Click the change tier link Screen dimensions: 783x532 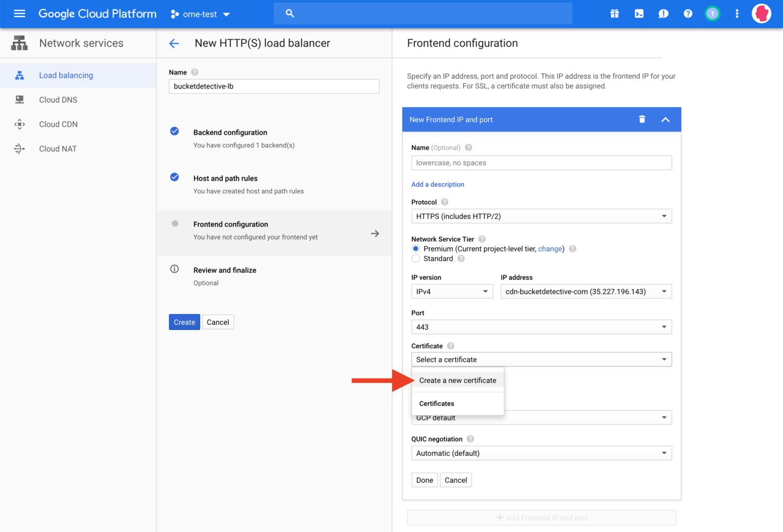click(x=550, y=249)
